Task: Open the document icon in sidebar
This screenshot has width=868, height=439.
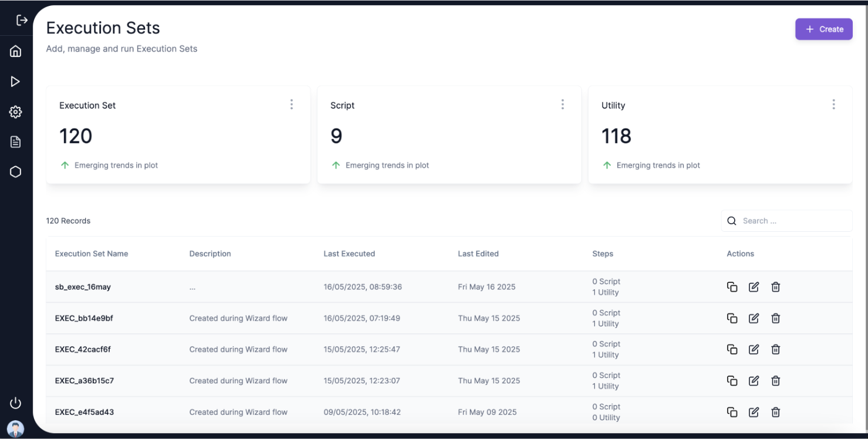Action: coord(16,141)
